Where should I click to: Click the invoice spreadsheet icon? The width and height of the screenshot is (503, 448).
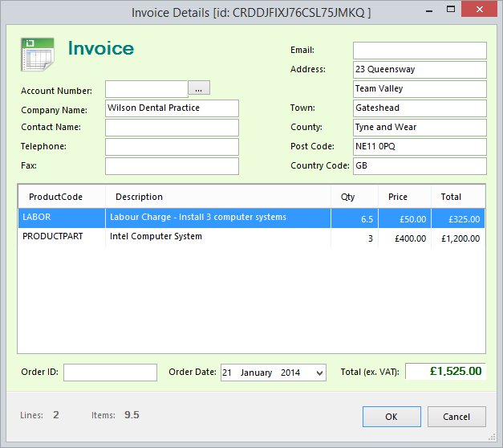(x=38, y=55)
